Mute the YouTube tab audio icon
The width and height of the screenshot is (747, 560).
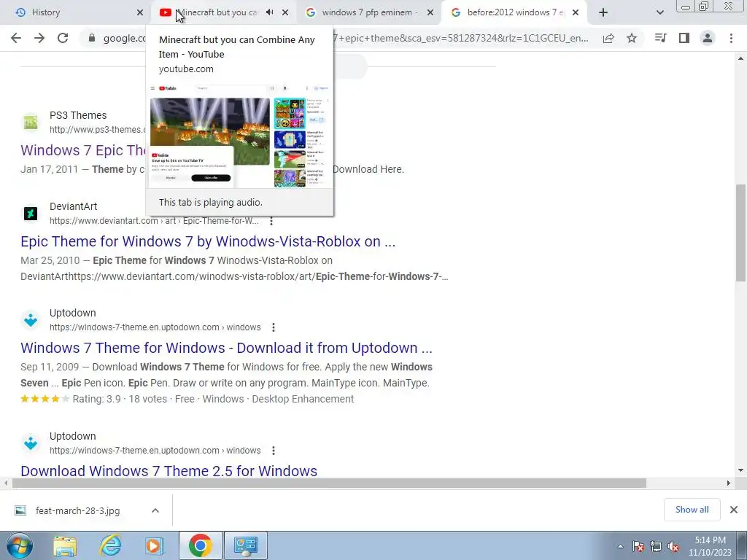[x=270, y=12]
